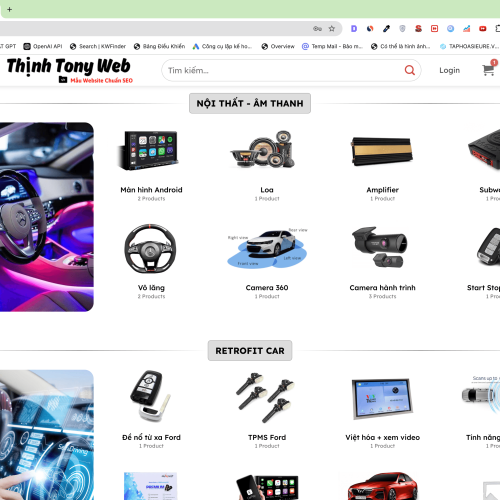The height and width of the screenshot is (500, 500).
Task: Click '2 Products' under Màn hình Android
Action: tap(151, 199)
